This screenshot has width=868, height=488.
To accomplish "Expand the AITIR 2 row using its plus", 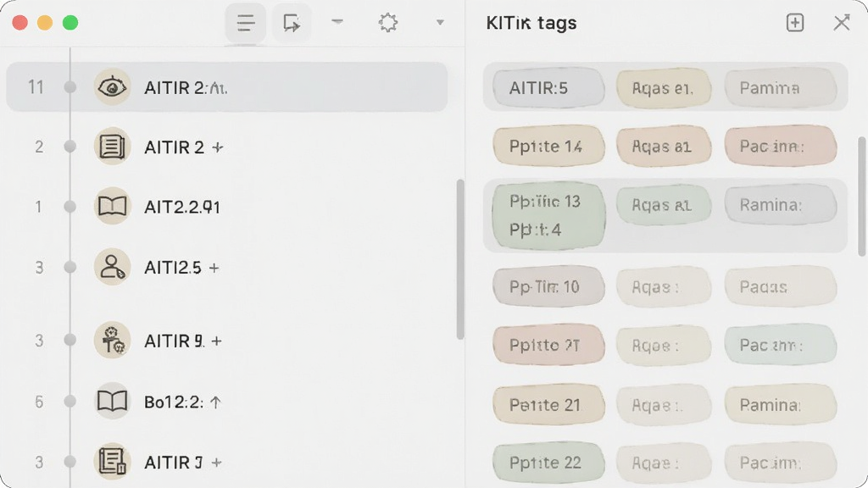I will [218, 147].
